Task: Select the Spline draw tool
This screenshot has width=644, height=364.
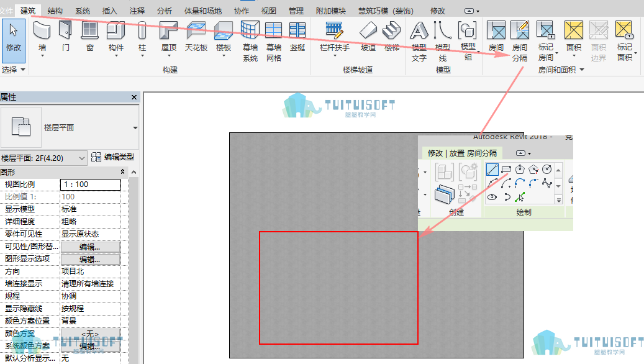Action: pos(546,183)
